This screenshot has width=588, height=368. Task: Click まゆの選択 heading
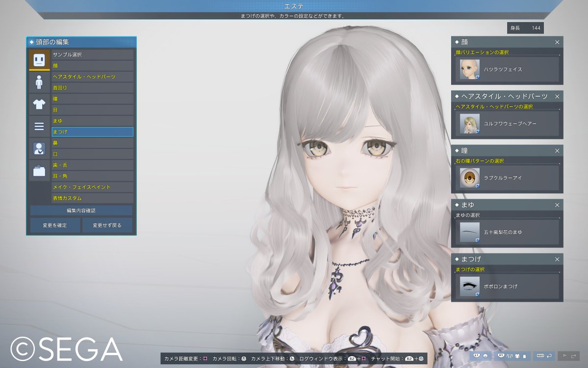pyautogui.click(x=468, y=215)
